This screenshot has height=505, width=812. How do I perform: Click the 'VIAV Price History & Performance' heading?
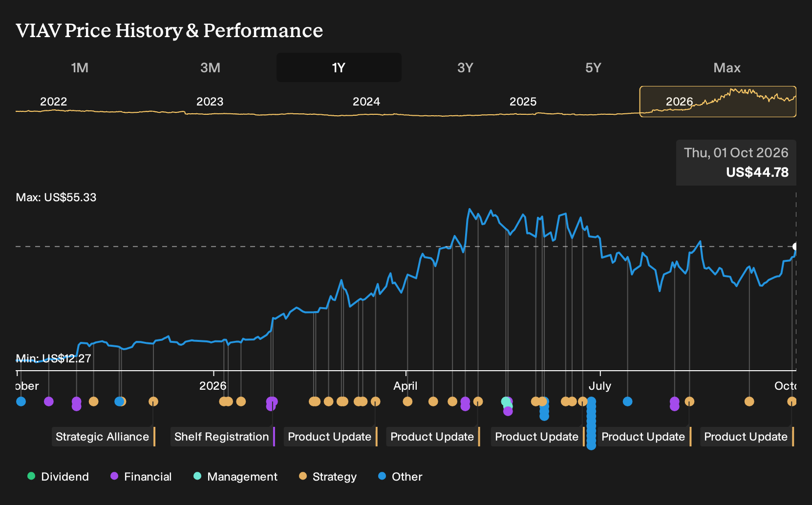point(169,30)
